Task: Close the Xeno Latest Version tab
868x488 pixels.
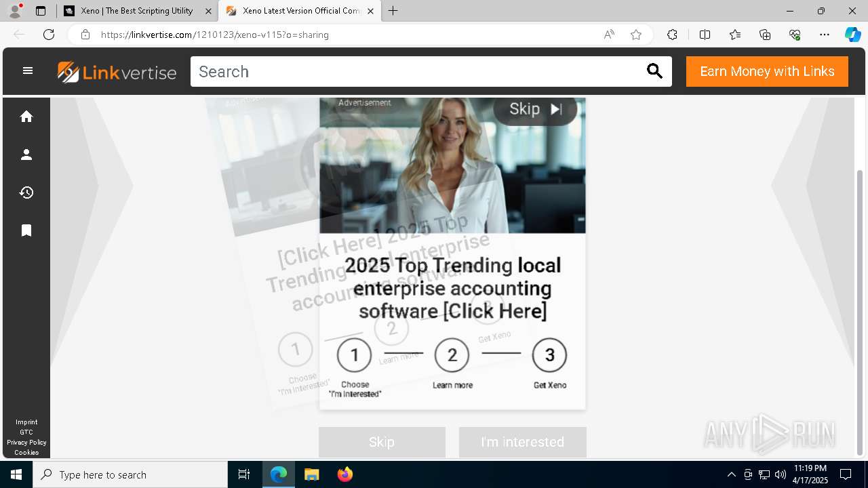Action: coord(370,11)
